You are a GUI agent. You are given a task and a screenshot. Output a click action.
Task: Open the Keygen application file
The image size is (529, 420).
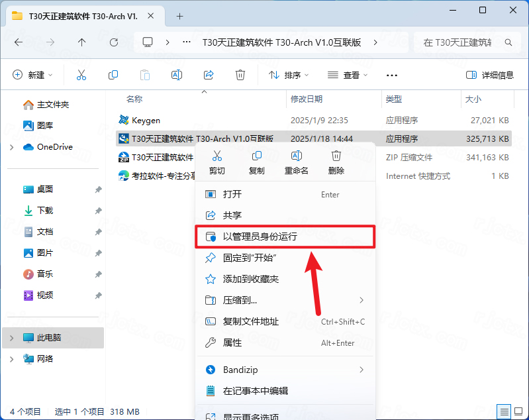146,121
